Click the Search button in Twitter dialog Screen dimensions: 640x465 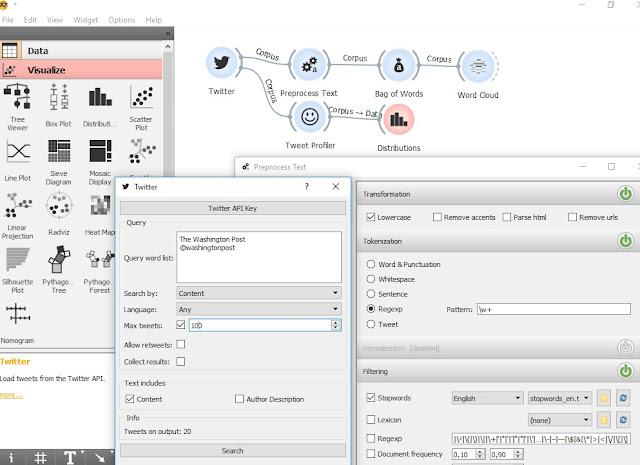tap(233, 450)
